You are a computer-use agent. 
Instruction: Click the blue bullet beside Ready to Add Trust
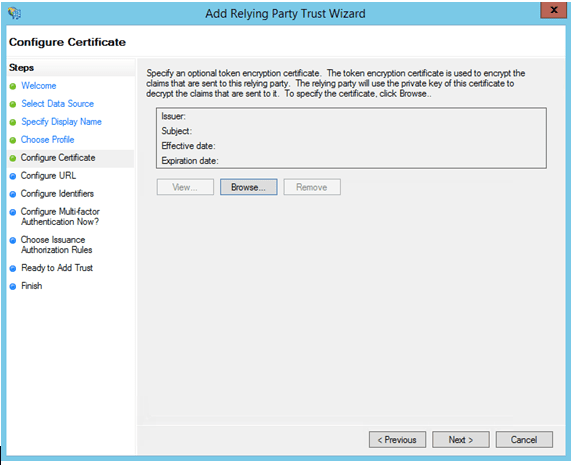[x=13, y=269]
